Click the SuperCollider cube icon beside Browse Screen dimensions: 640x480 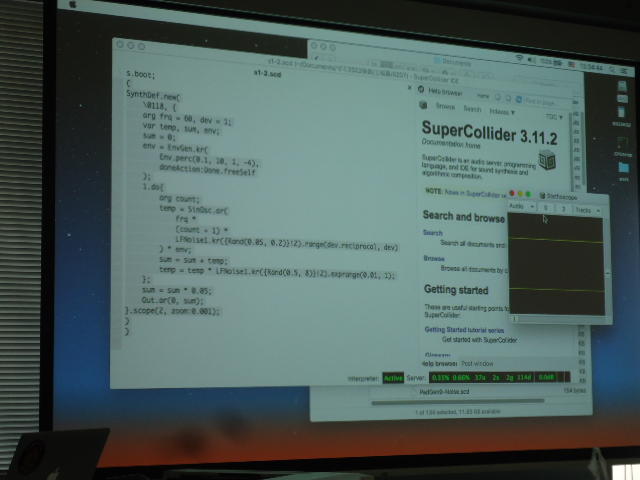[x=423, y=105]
